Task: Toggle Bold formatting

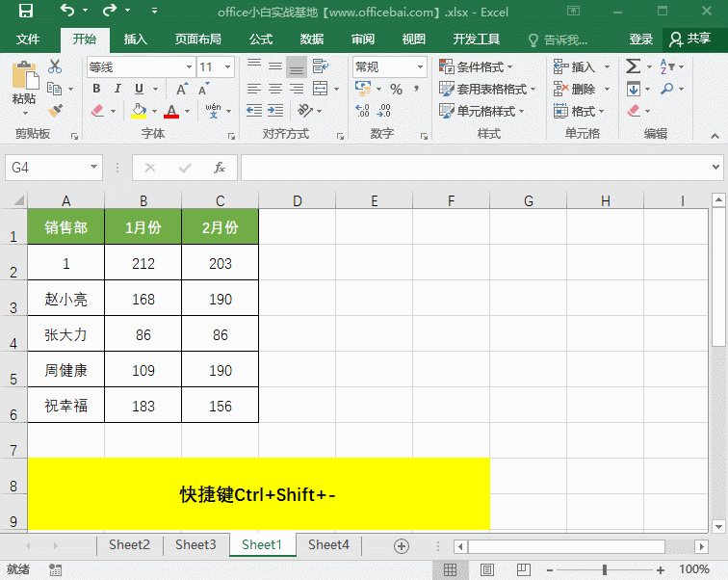Action: click(x=96, y=89)
